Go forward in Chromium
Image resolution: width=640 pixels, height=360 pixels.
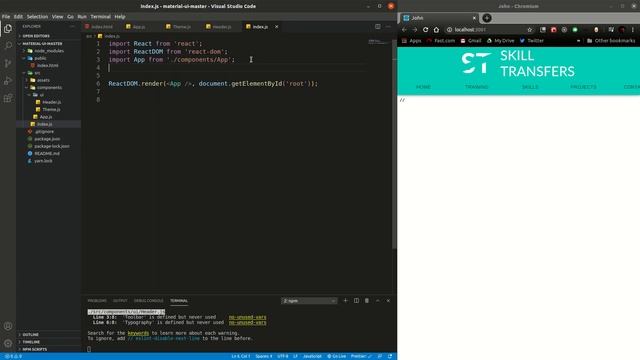pos(415,29)
